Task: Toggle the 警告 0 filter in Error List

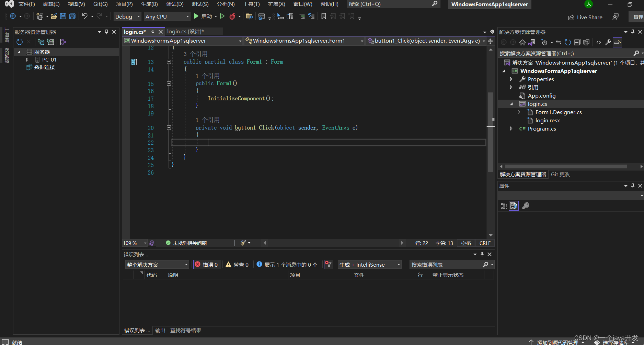Action: [237, 265]
